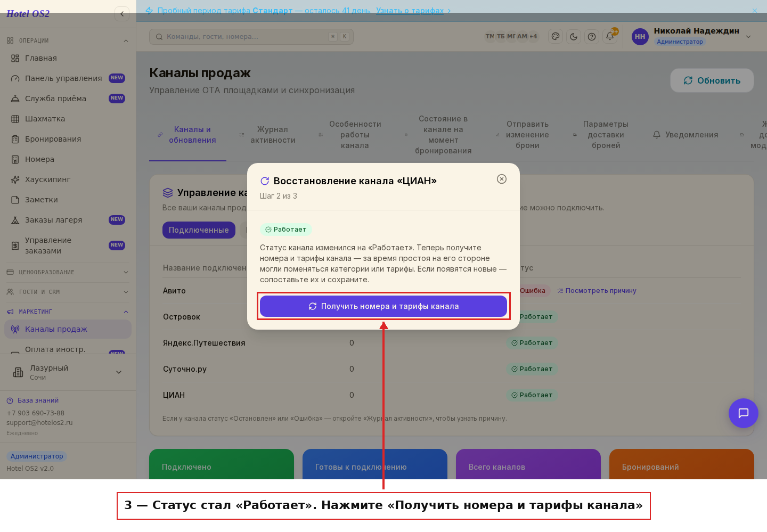Open the user menu dropdown arrow
This screenshot has height=532, width=767.
748,37
